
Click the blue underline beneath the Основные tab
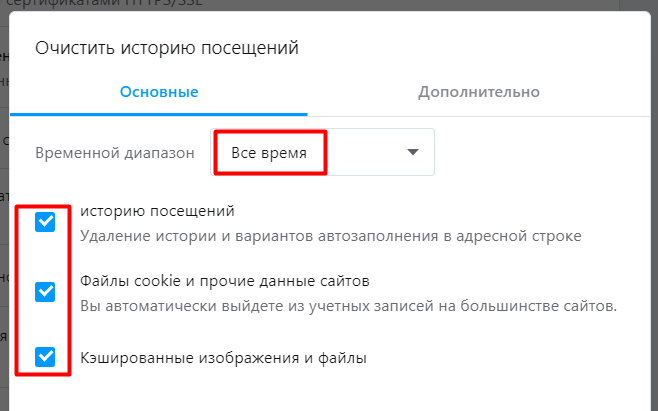159,115
